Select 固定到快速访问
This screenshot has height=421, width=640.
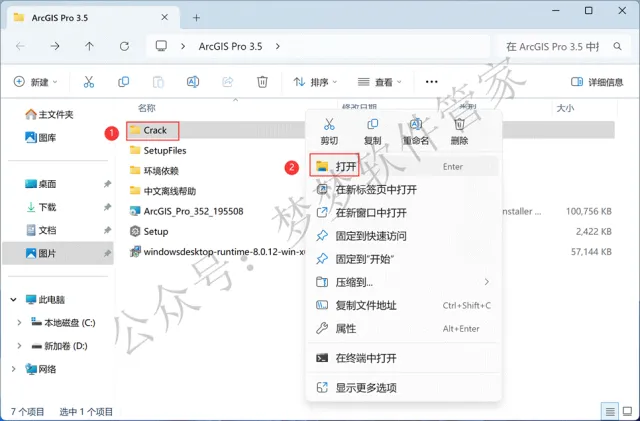[404, 236]
